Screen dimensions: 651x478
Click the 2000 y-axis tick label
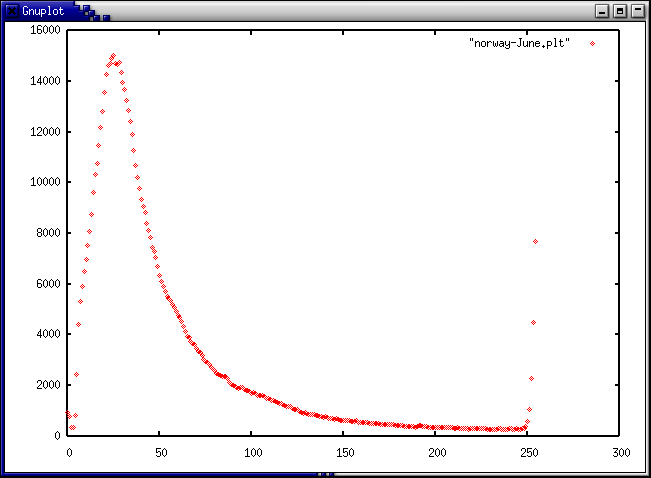48,385
